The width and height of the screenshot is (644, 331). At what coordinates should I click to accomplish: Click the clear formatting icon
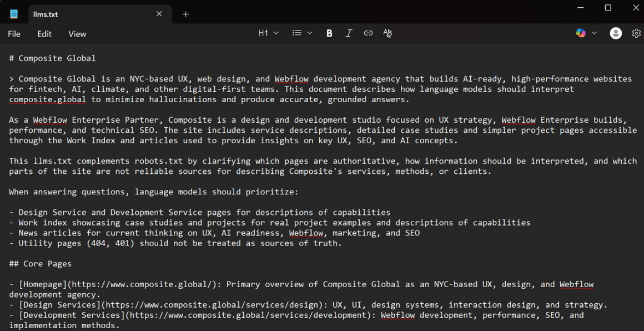(x=388, y=33)
